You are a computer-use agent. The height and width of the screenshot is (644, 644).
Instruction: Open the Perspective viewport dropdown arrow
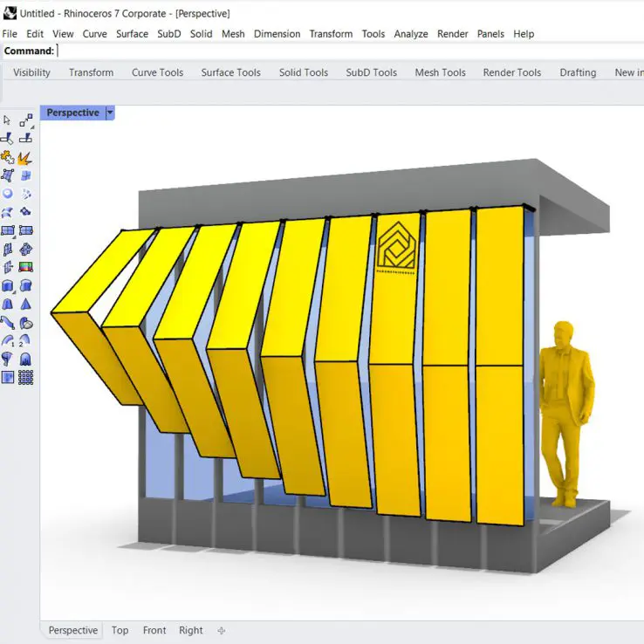tap(109, 113)
